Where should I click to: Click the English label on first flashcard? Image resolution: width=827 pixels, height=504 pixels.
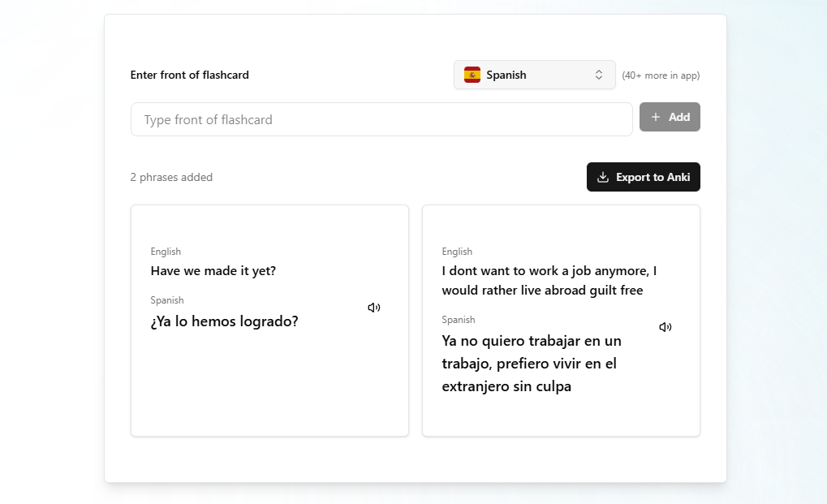pyautogui.click(x=166, y=252)
